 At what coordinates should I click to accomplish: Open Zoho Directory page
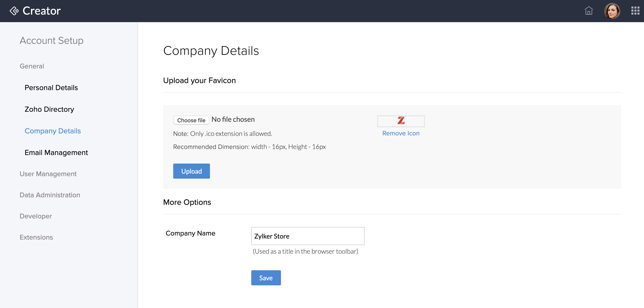coord(49,109)
